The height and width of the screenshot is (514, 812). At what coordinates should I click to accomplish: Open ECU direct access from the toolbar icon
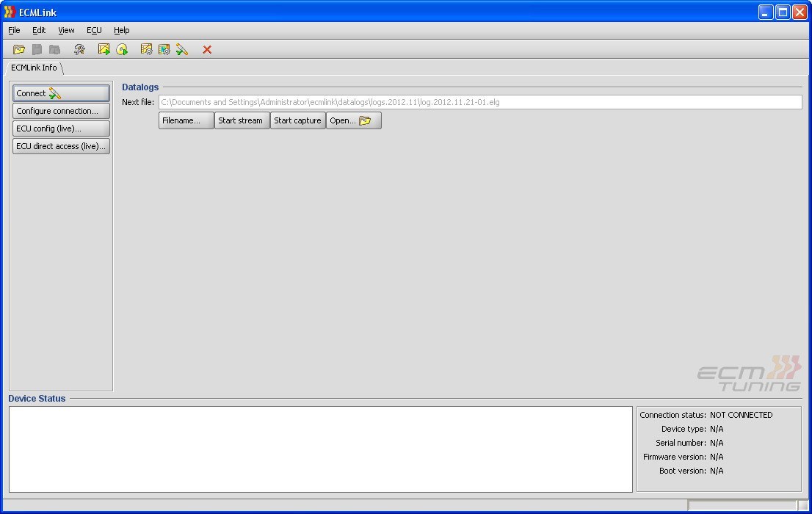[x=164, y=49]
